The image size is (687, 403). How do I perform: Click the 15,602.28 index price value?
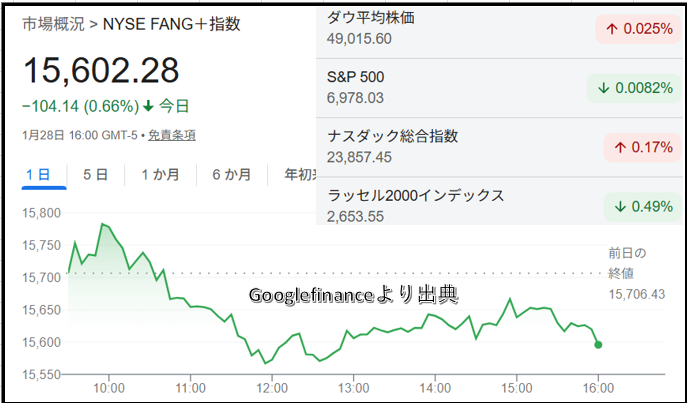point(101,70)
